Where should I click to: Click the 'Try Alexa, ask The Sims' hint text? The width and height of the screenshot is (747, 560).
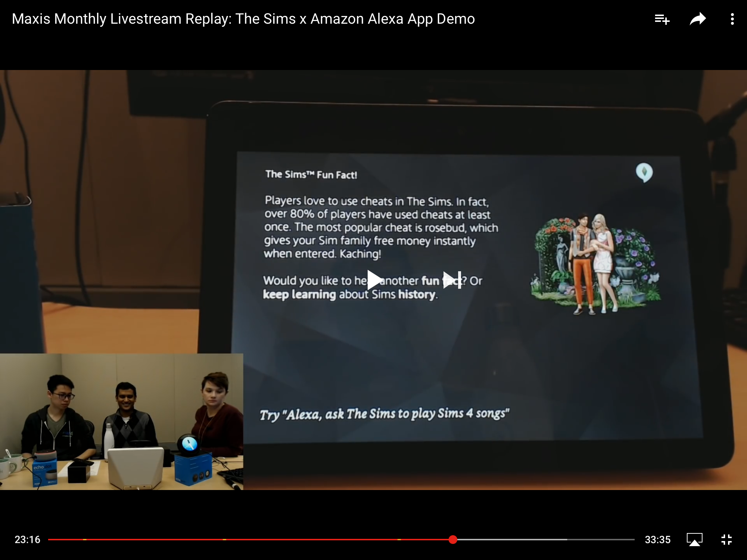tap(384, 414)
